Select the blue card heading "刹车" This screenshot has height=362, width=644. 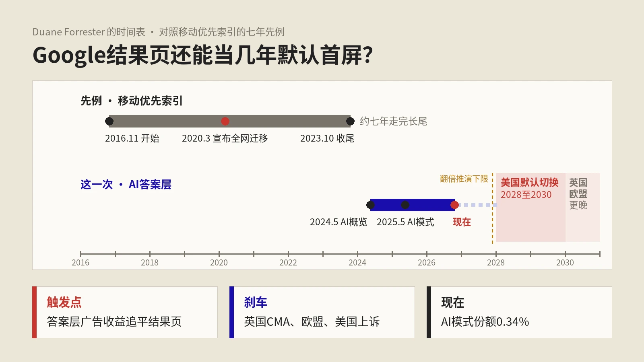coord(256,302)
